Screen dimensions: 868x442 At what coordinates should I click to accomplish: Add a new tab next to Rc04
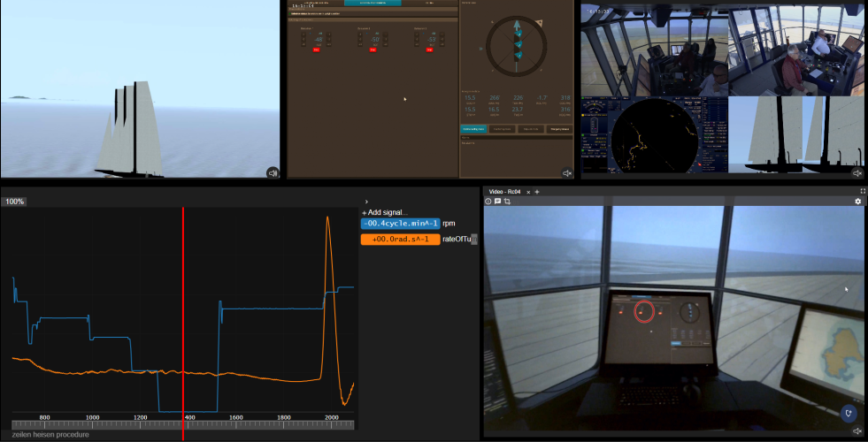pos(536,192)
